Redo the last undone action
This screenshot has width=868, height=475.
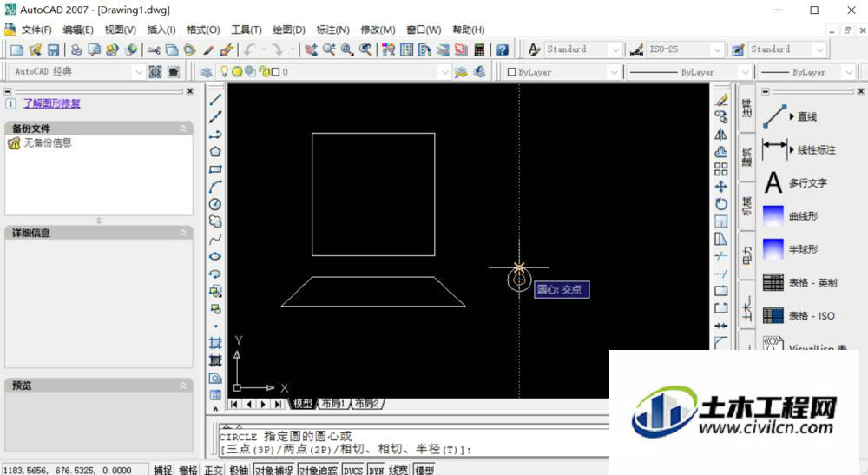coord(277,49)
